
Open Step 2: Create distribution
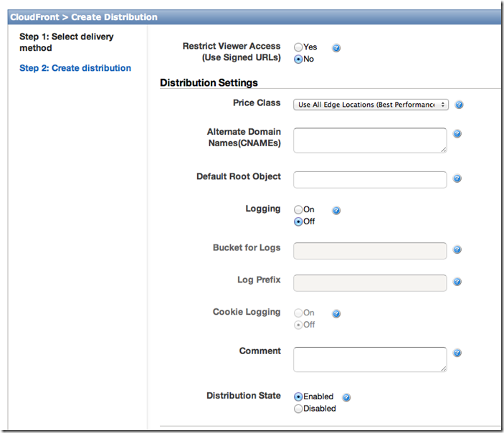pyautogui.click(x=75, y=68)
